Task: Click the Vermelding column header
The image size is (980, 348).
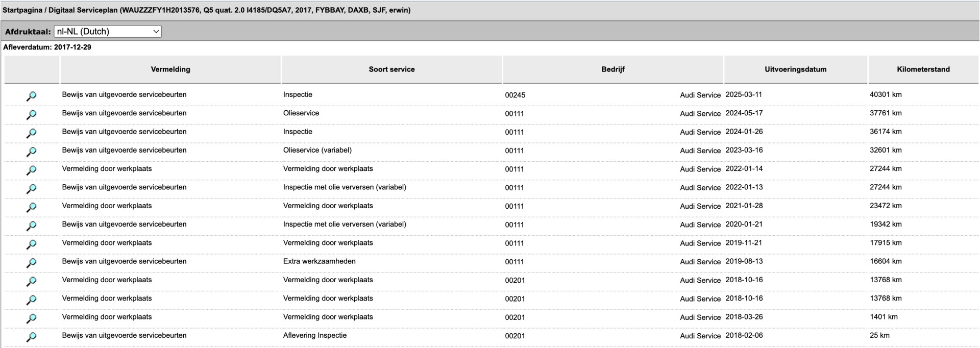Action: (170, 69)
